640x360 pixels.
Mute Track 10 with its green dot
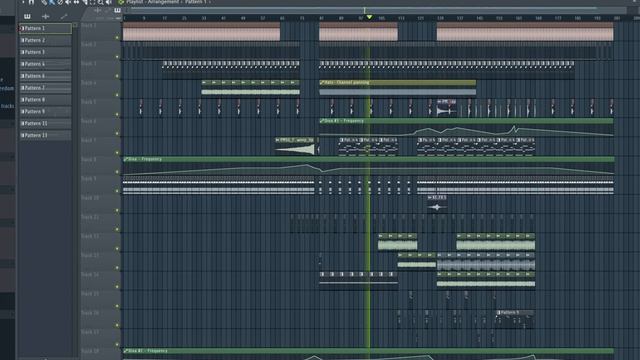coord(117,210)
